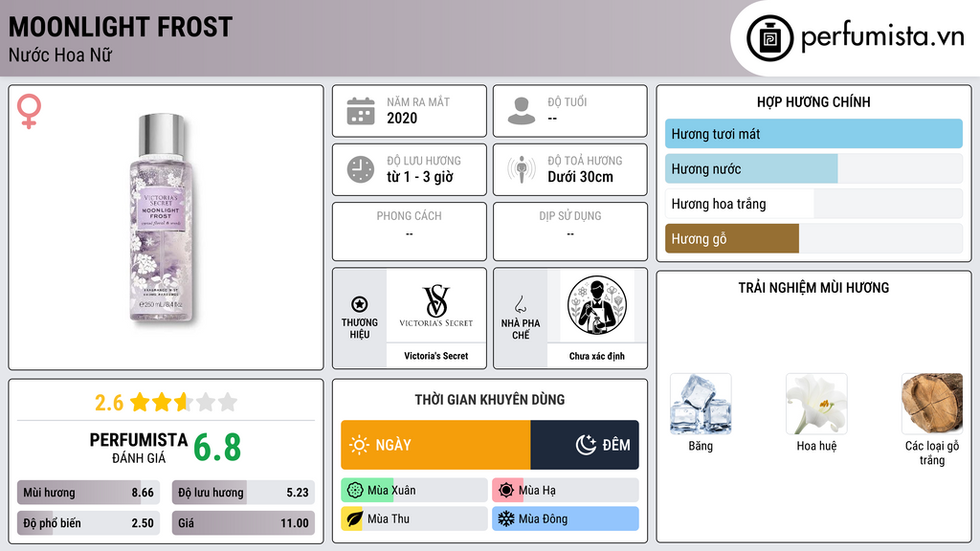This screenshot has height=551, width=980.
Task: Click the perfumista.vn site name
Action: pos(882,37)
